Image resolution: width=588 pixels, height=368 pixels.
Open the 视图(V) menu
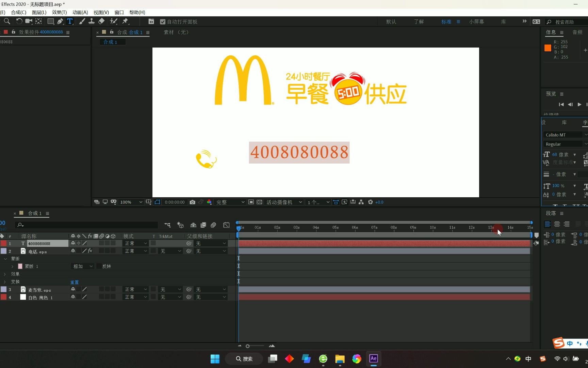(x=101, y=12)
